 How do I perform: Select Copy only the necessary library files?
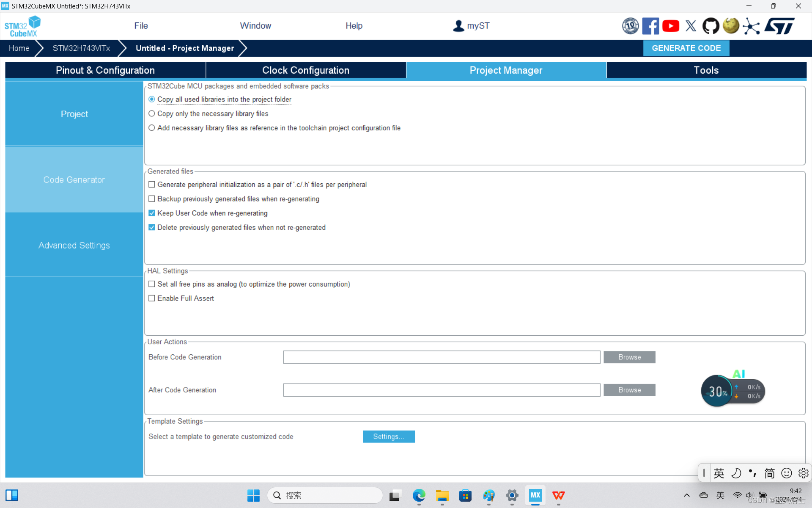152,114
